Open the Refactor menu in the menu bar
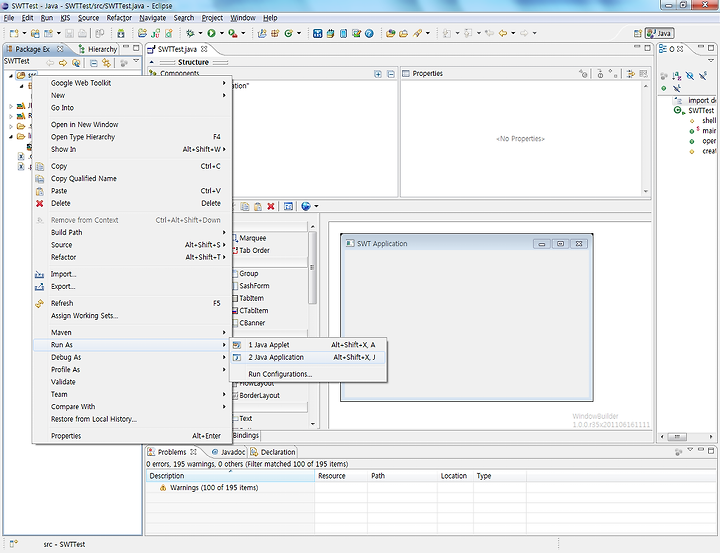This screenshot has width=720, height=553. tap(119, 18)
